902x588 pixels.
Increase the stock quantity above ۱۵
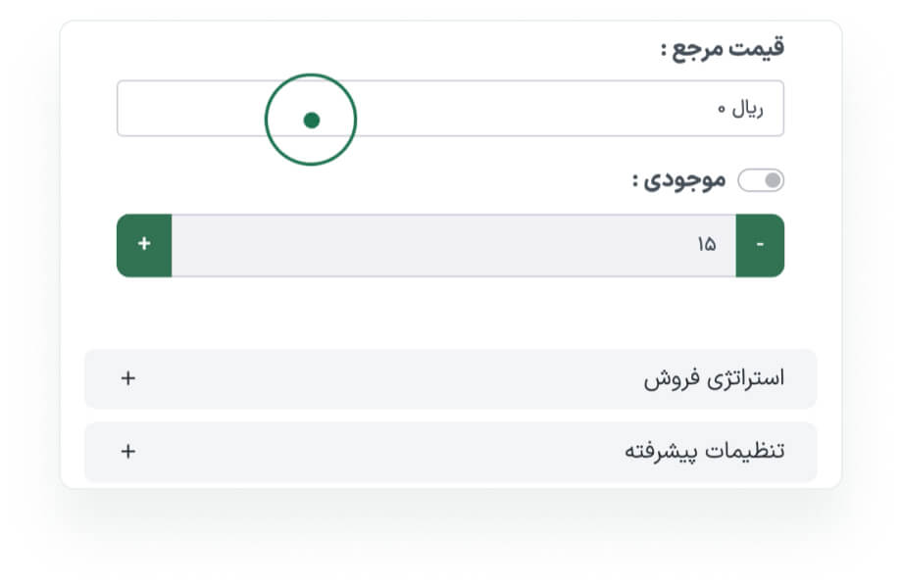(144, 245)
